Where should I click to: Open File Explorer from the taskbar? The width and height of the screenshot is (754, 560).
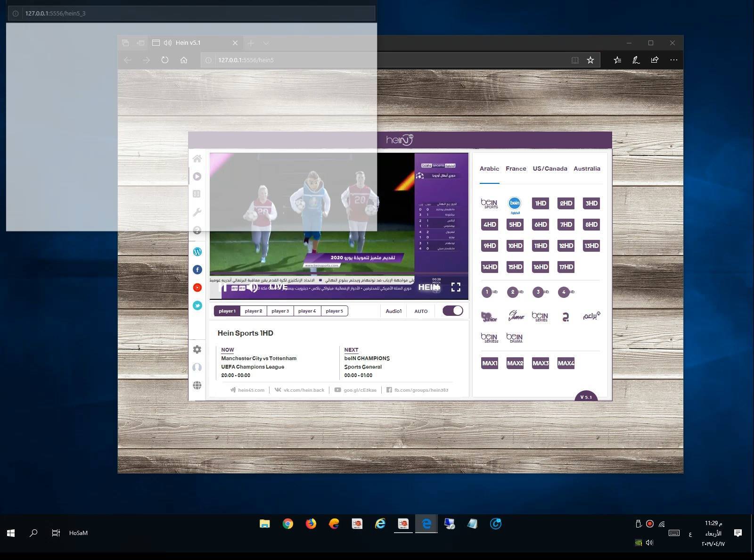click(x=265, y=524)
